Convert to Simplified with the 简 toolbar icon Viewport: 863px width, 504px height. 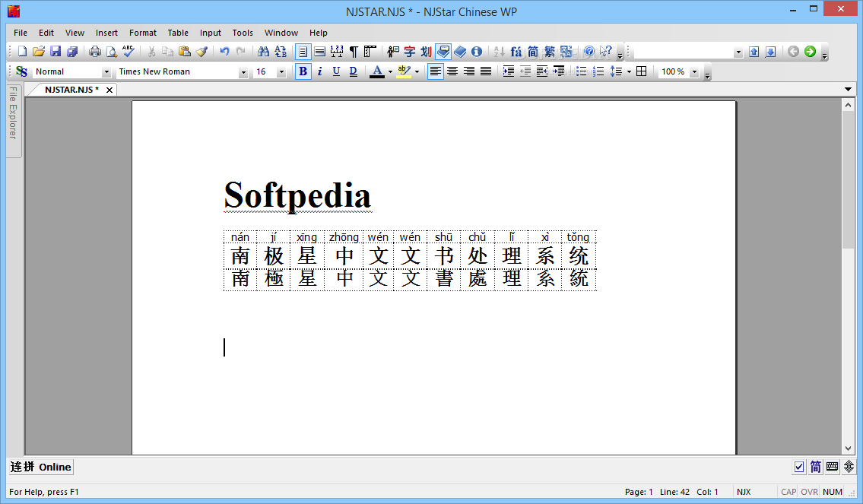click(x=533, y=52)
